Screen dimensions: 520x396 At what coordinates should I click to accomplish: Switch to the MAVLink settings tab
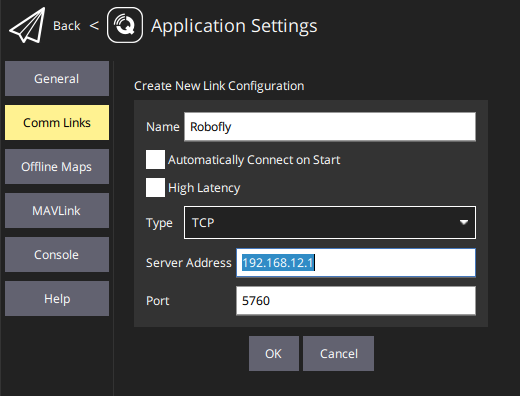point(57,211)
